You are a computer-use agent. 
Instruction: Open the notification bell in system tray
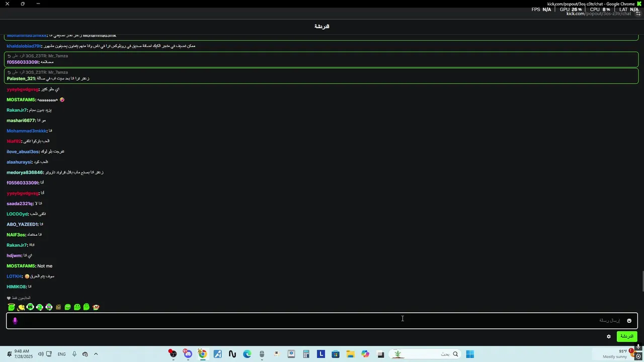9,354
